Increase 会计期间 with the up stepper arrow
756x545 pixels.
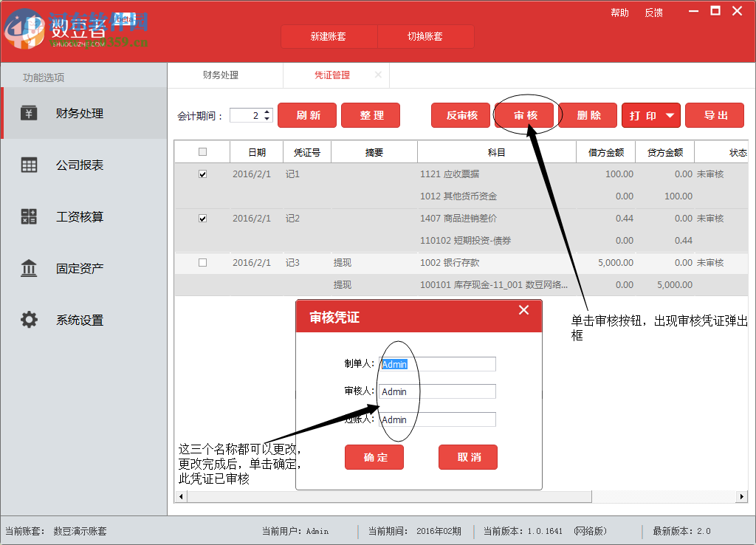point(267,112)
